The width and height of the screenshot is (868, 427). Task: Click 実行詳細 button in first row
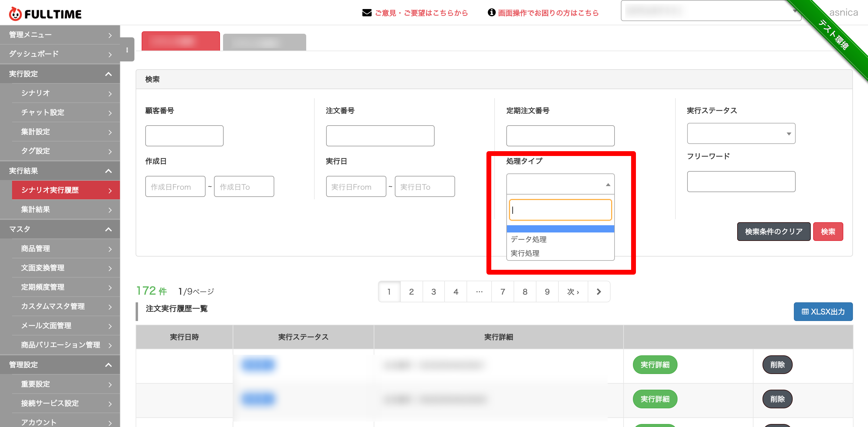tap(655, 365)
